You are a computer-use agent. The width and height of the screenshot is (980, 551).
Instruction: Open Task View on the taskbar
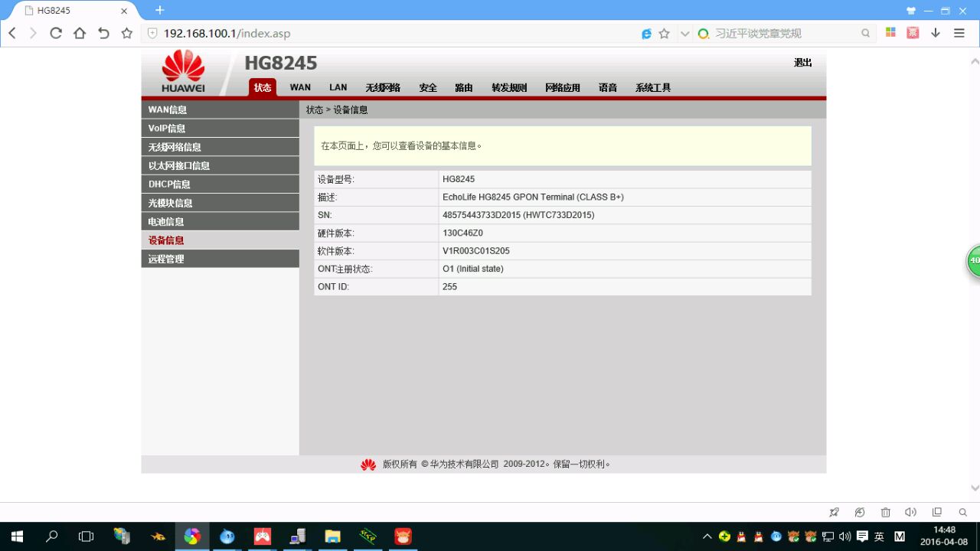click(x=87, y=536)
